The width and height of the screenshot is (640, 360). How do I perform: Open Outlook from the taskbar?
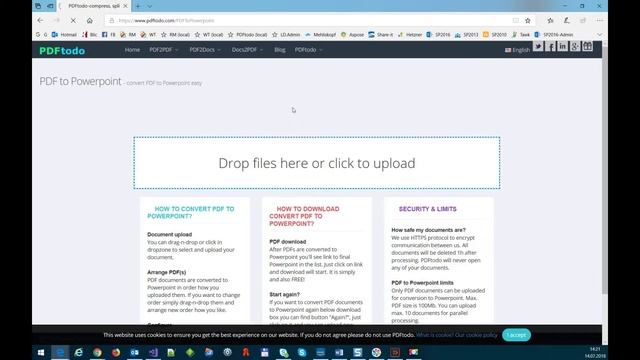(x=135, y=352)
